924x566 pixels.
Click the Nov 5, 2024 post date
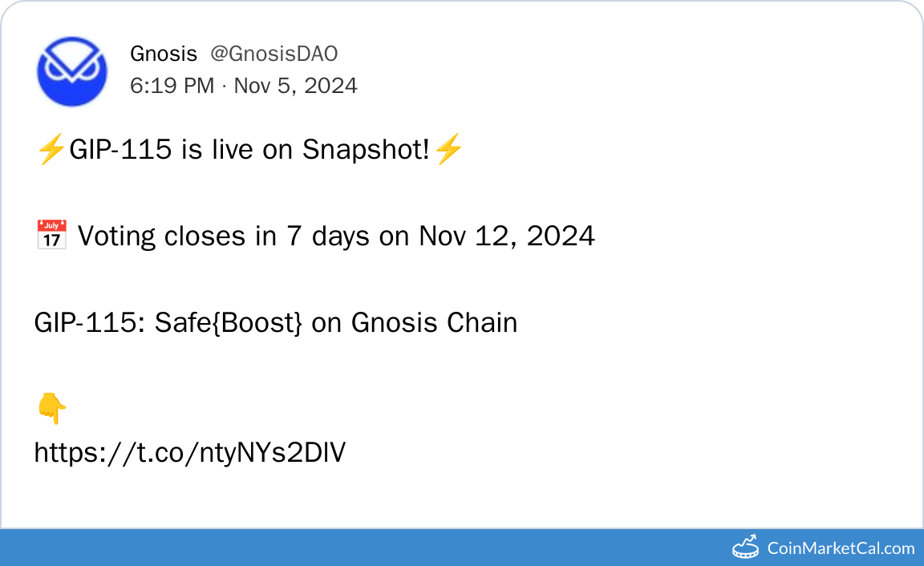coord(295,85)
